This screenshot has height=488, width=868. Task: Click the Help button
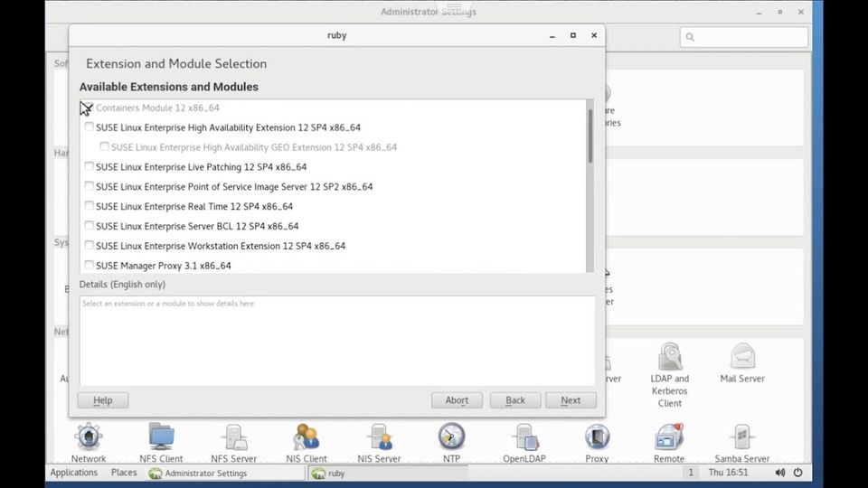(x=103, y=400)
